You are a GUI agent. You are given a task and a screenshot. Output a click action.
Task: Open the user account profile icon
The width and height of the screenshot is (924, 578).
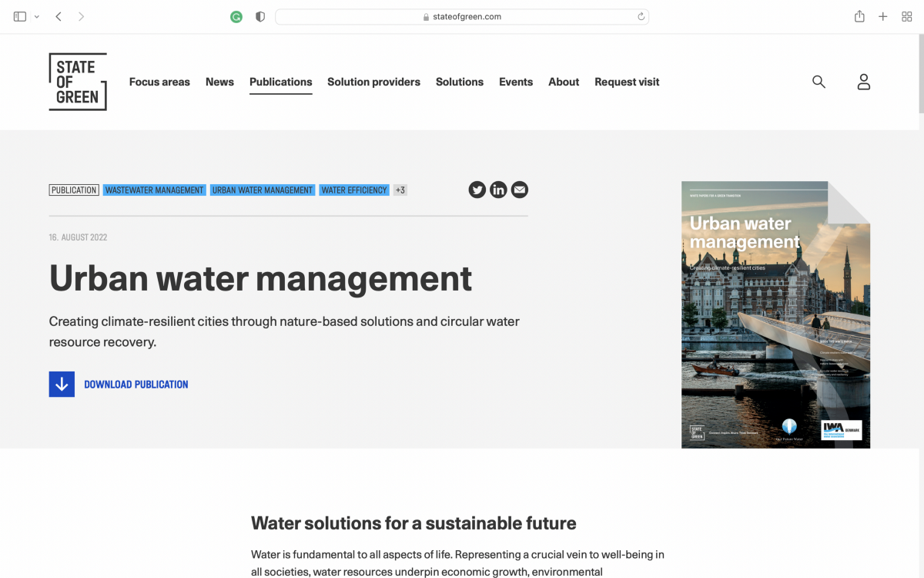(863, 82)
